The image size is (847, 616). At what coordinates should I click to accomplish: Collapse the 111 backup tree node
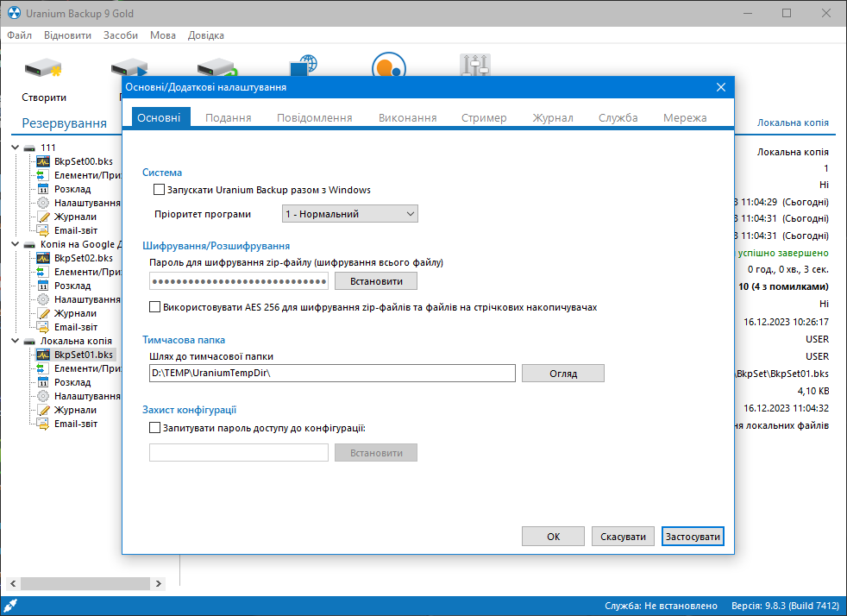pyautogui.click(x=16, y=148)
